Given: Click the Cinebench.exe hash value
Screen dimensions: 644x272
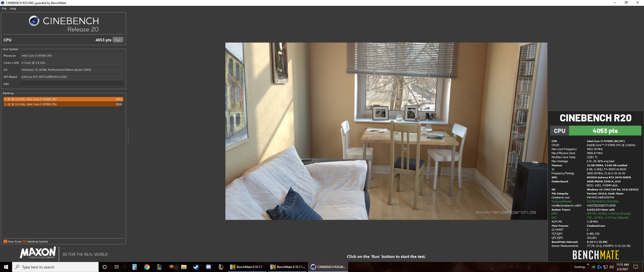Looking at the screenshot, I should pyautogui.click(x=600, y=197).
